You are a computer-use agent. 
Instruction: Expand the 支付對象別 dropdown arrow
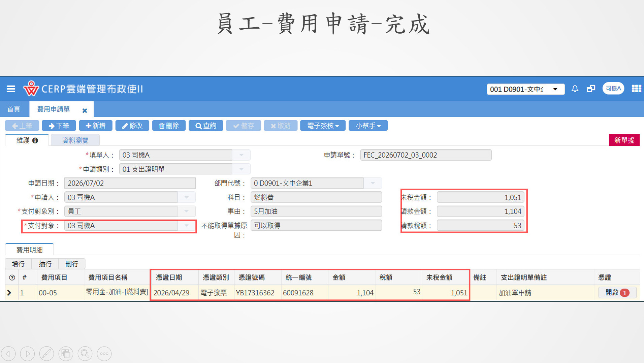[187, 211]
